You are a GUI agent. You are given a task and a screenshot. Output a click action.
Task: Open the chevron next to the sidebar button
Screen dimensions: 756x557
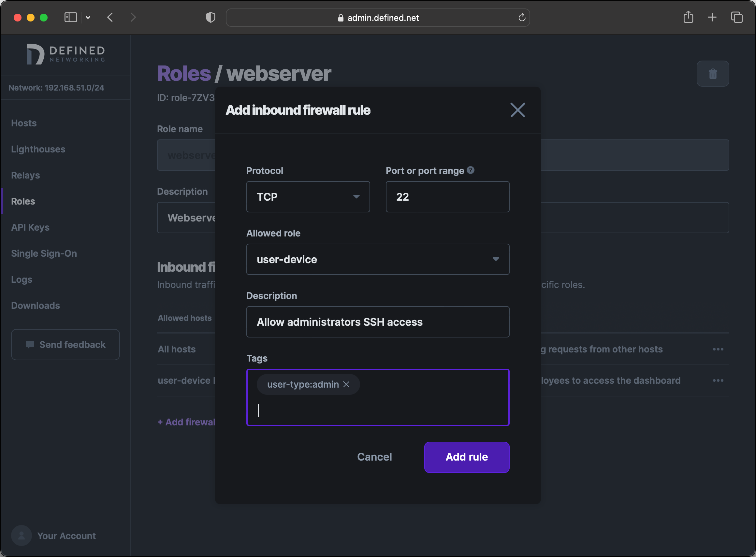[88, 17]
